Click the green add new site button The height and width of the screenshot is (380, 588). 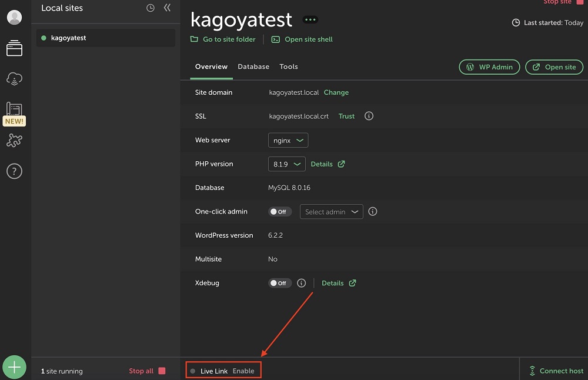pos(15,368)
